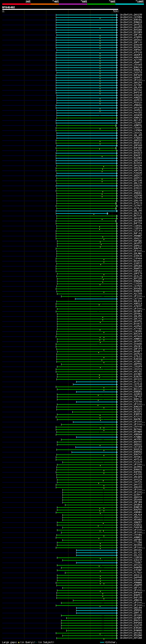This screenshot has width=146, height=644.
Task: Click the query end position 526
Action: [115, 11]
